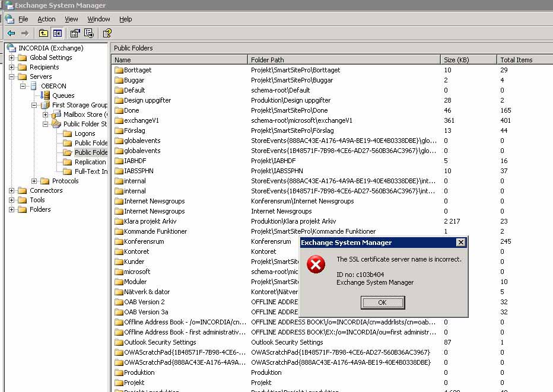Click the Help toolbar icon
This screenshot has height=392, width=553.
(107, 33)
